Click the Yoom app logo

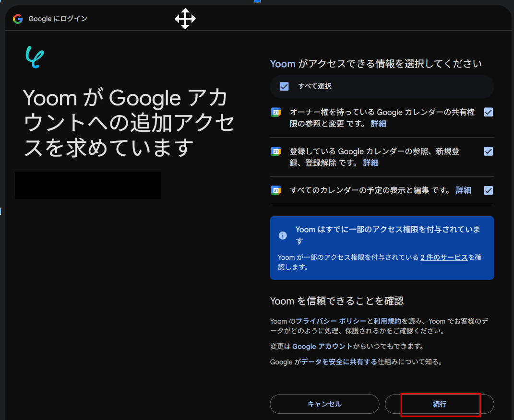point(35,57)
